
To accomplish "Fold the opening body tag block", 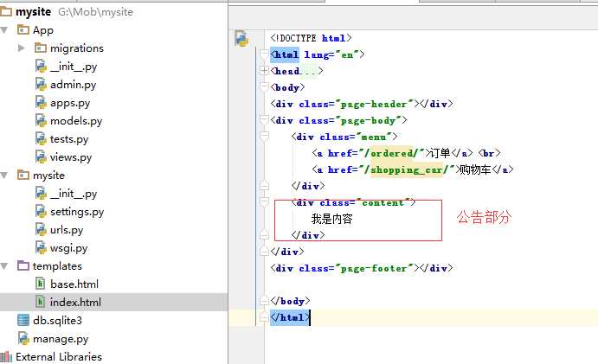I will (x=264, y=87).
